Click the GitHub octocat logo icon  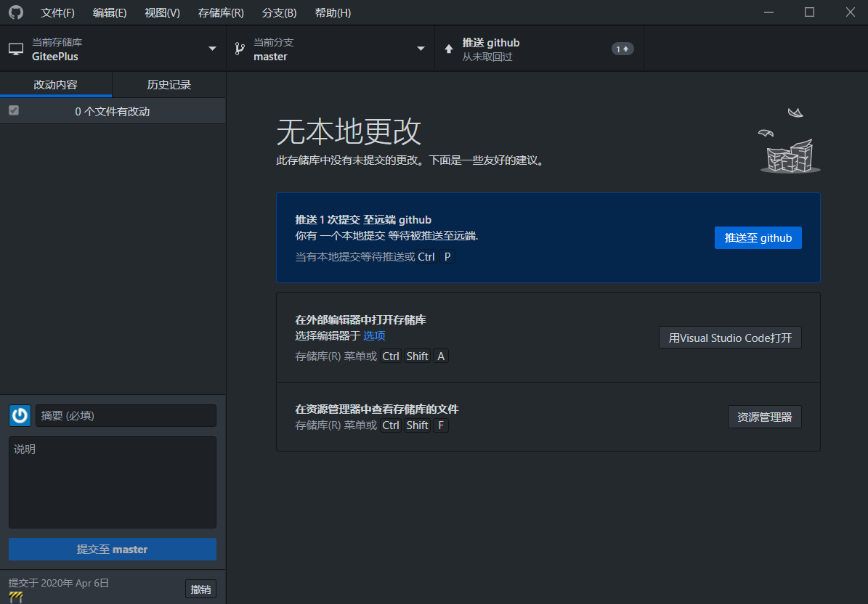point(16,12)
